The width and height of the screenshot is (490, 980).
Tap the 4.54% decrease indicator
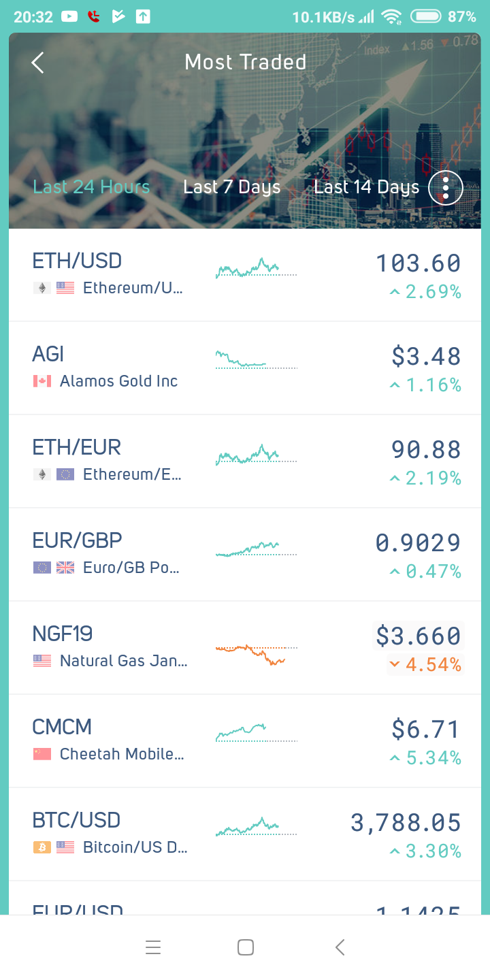coord(425,664)
